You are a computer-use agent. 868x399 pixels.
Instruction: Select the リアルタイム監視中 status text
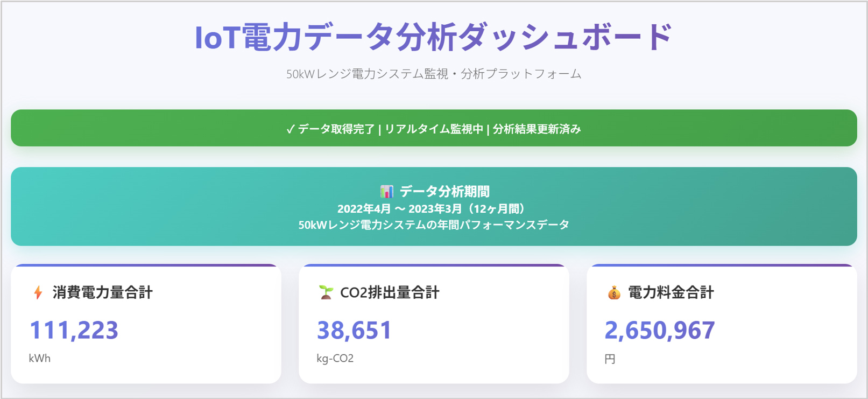(434, 129)
